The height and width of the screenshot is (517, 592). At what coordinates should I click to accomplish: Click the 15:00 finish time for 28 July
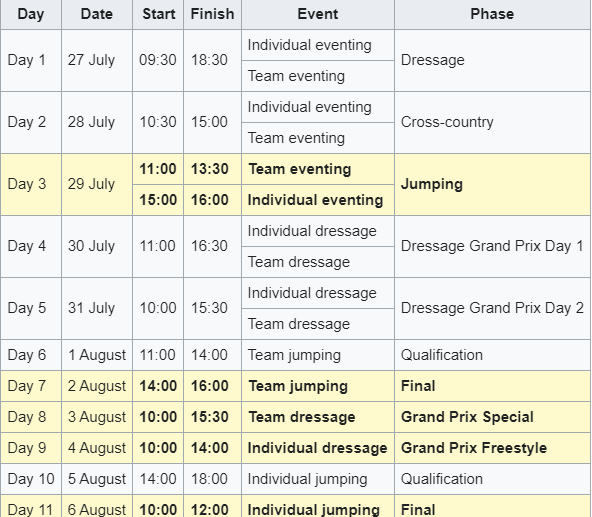pos(213,122)
